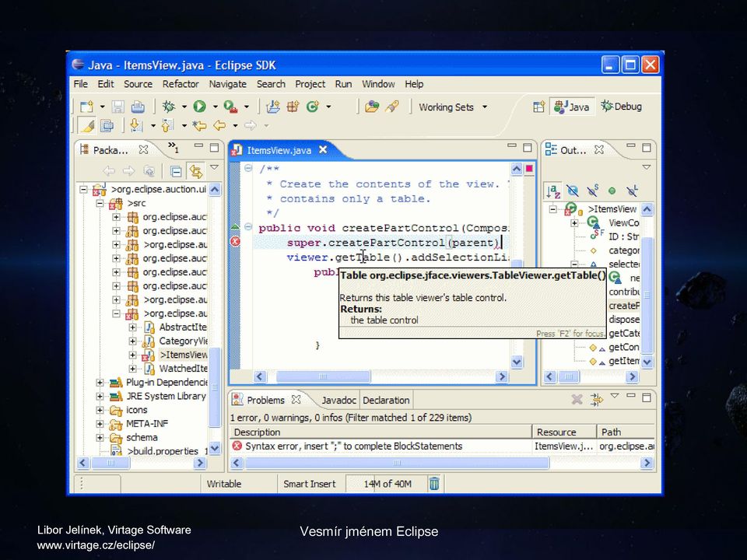Select the Syntax error problem row
Image resolution: width=747 pixels, height=560 pixels.
pyautogui.click(x=442, y=446)
